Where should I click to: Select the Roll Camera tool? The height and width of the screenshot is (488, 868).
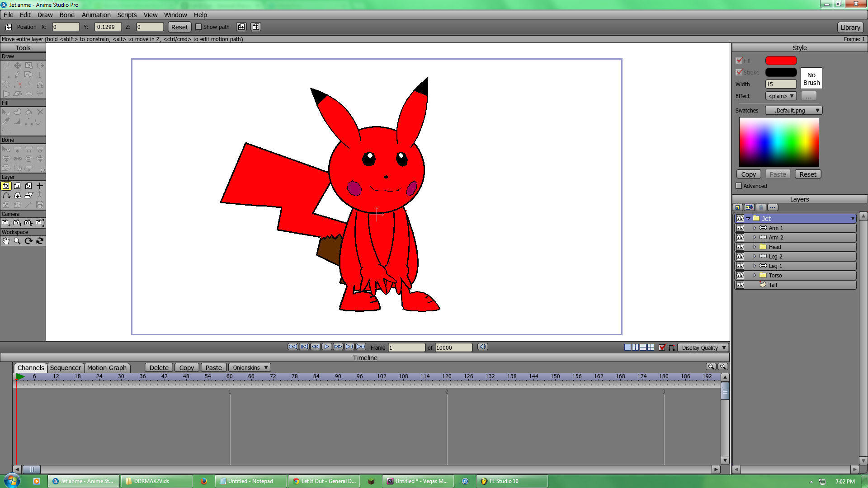click(x=28, y=223)
